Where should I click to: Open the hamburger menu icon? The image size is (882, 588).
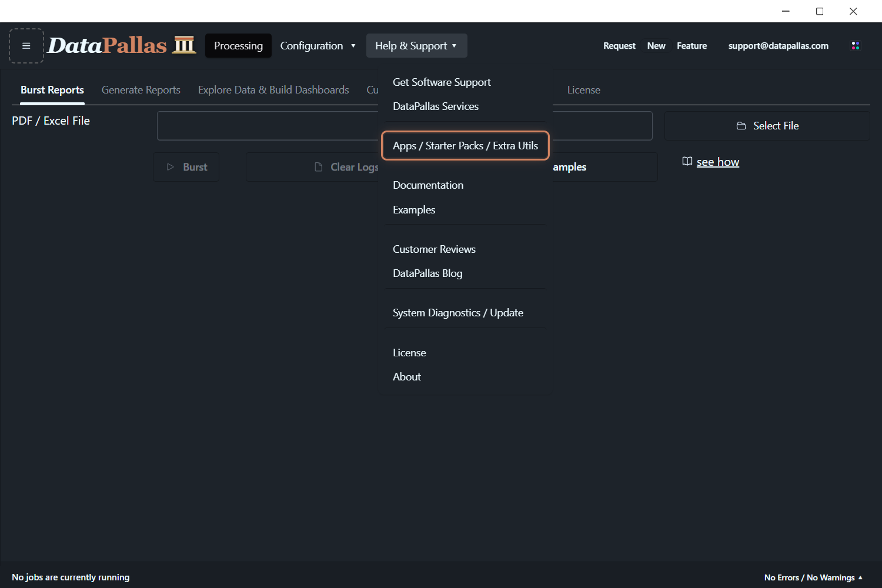[26, 46]
